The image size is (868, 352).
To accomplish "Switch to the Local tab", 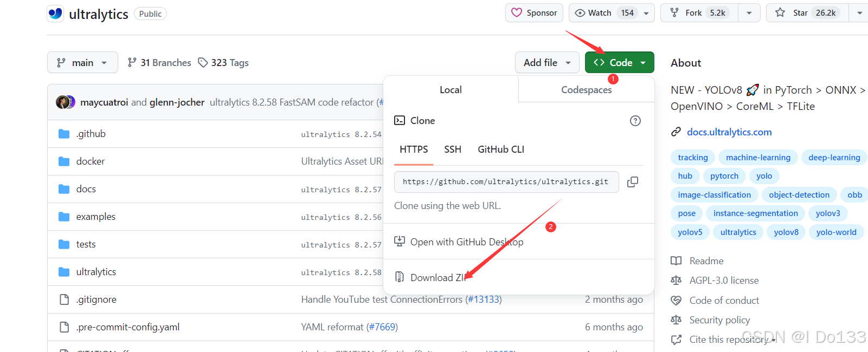I will (451, 90).
